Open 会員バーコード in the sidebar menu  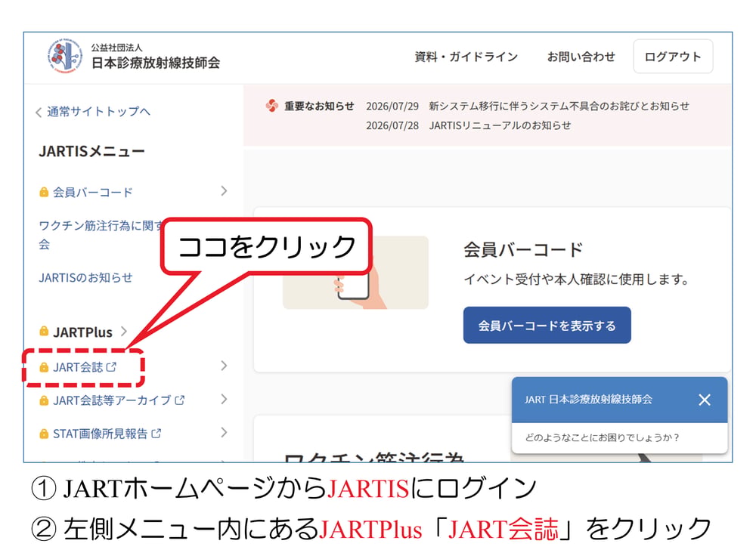coord(92,192)
